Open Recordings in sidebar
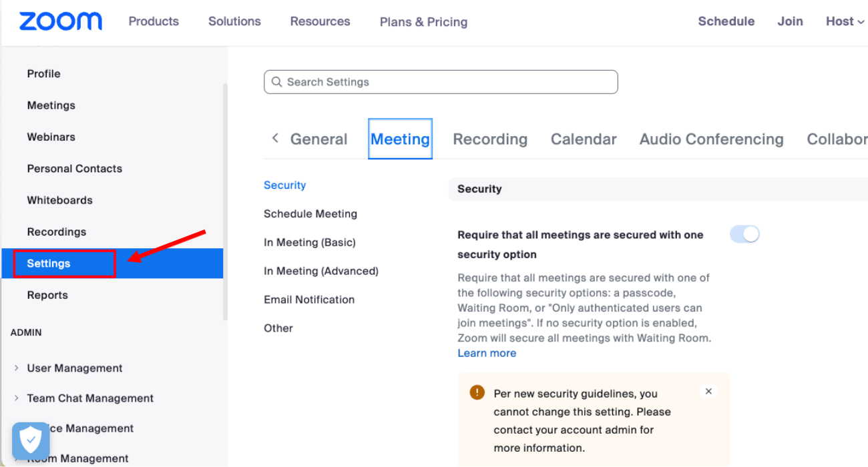Image resolution: width=868 pixels, height=467 pixels. click(x=56, y=231)
